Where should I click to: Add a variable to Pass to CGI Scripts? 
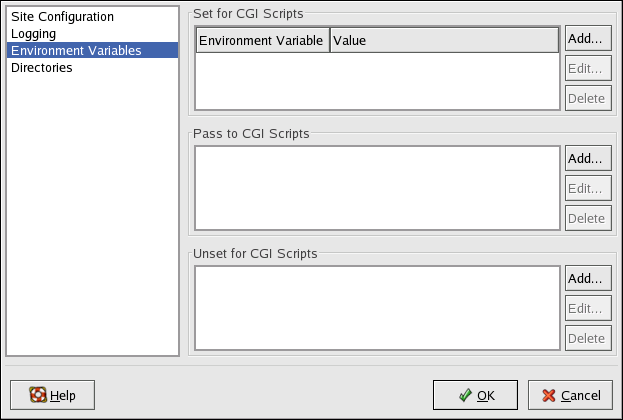[588, 158]
